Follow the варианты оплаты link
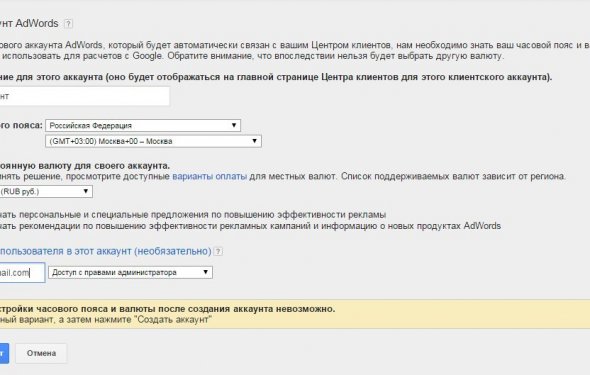Viewport: 590px width, 375px height. pyautogui.click(x=210, y=176)
